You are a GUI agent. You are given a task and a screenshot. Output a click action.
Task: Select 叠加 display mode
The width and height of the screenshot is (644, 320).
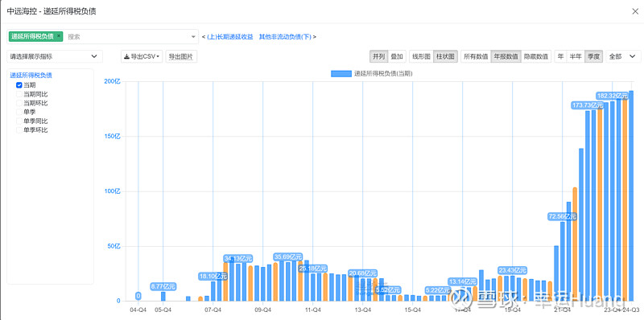coord(397,56)
